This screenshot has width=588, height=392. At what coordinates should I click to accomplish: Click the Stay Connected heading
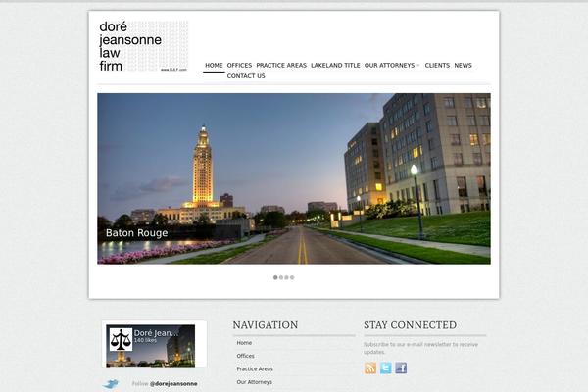tap(410, 325)
